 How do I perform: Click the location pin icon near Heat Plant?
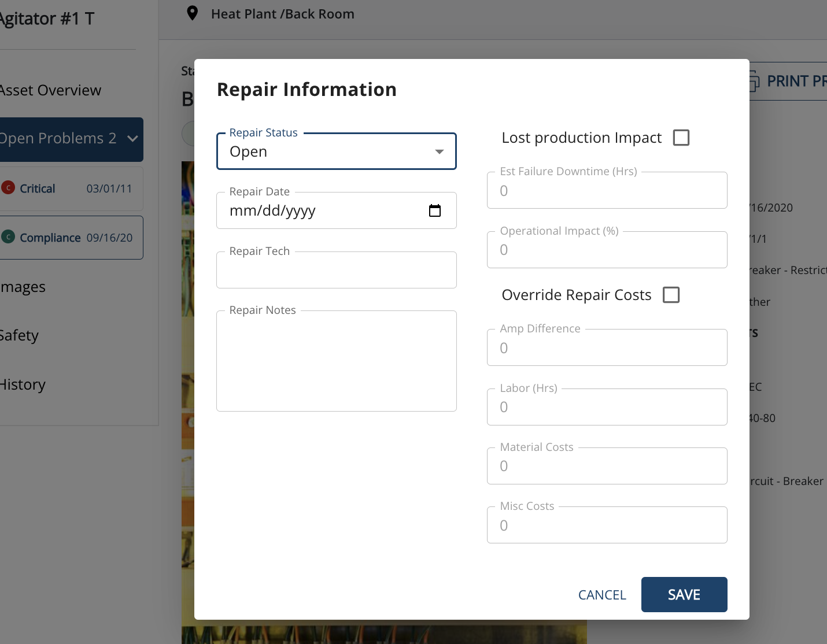(x=193, y=13)
